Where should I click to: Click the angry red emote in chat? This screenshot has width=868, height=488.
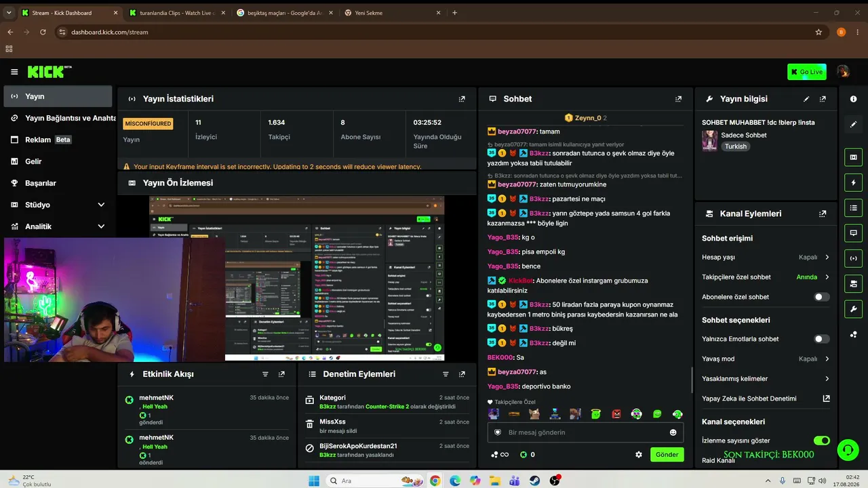coord(616,414)
